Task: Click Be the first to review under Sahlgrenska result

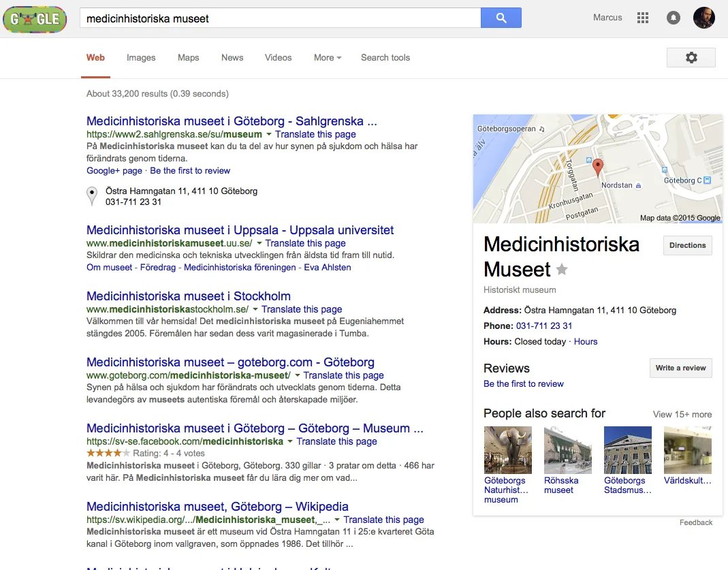Action: click(190, 171)
